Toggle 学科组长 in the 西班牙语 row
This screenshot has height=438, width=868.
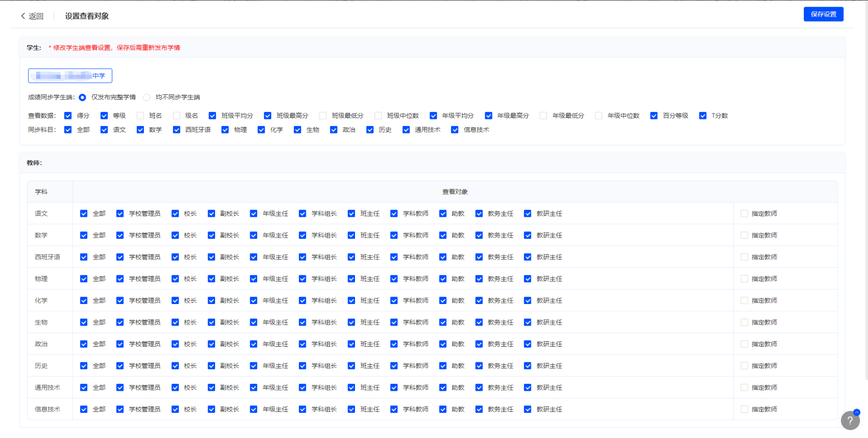302,257
